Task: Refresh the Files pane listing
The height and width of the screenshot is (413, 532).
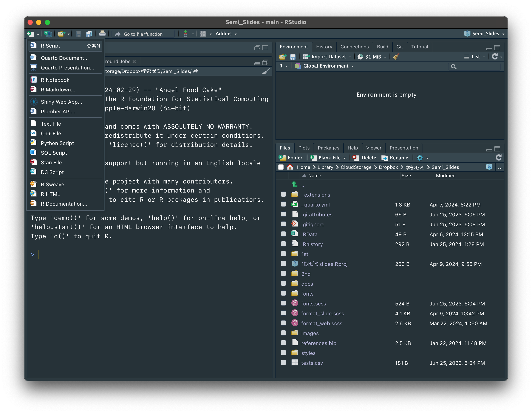Action: pyautogui.click(x=498, y=157)
